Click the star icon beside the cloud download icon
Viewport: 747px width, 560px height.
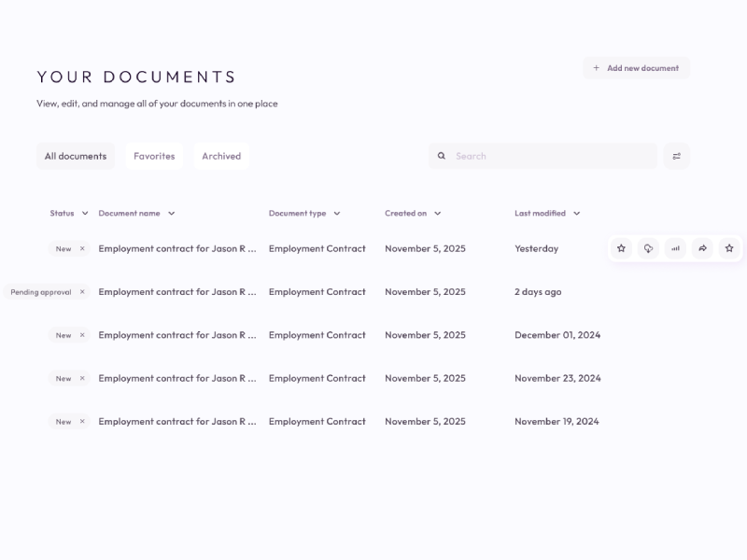[621, 248]
